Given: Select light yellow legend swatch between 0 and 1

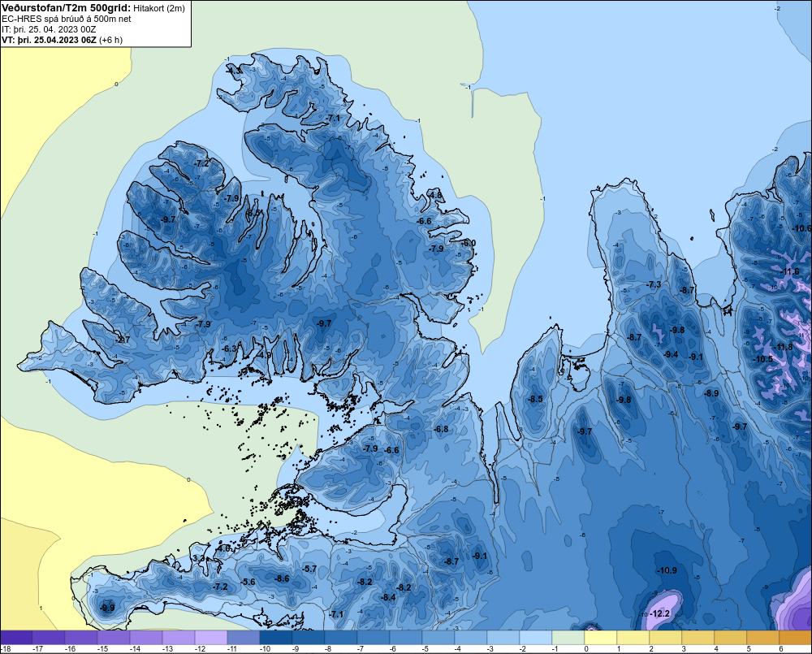Looking at the screenshot, I should point(601,637).
